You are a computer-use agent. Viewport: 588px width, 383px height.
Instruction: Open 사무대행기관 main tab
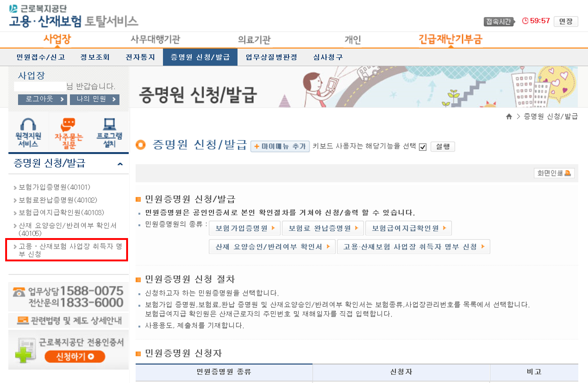[155, 39]
